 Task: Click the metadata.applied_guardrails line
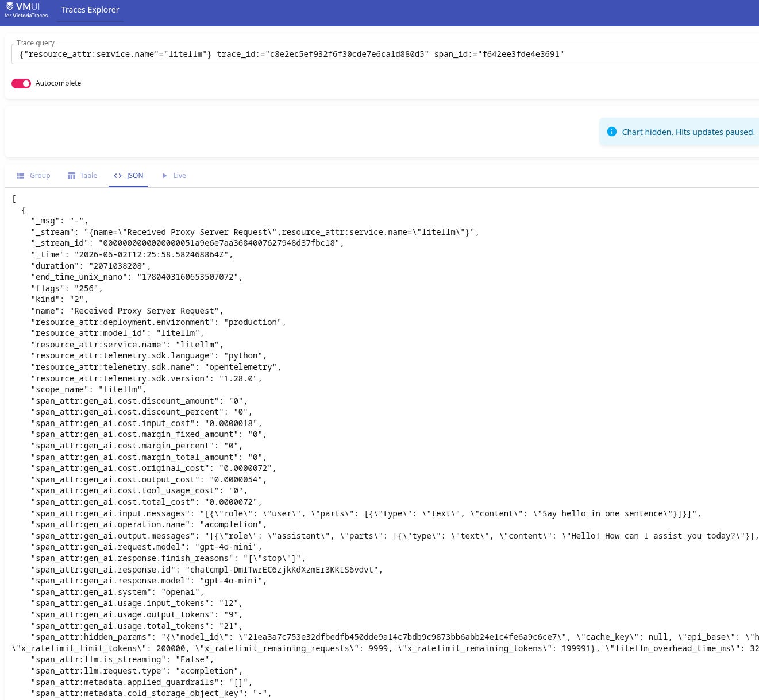pyautogui.click(x=142, y=682)
